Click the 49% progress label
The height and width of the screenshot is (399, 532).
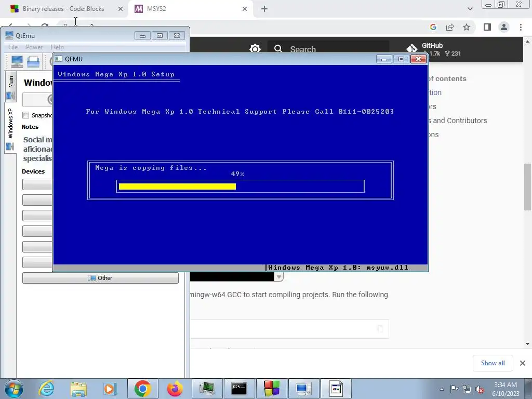point(237,174)
